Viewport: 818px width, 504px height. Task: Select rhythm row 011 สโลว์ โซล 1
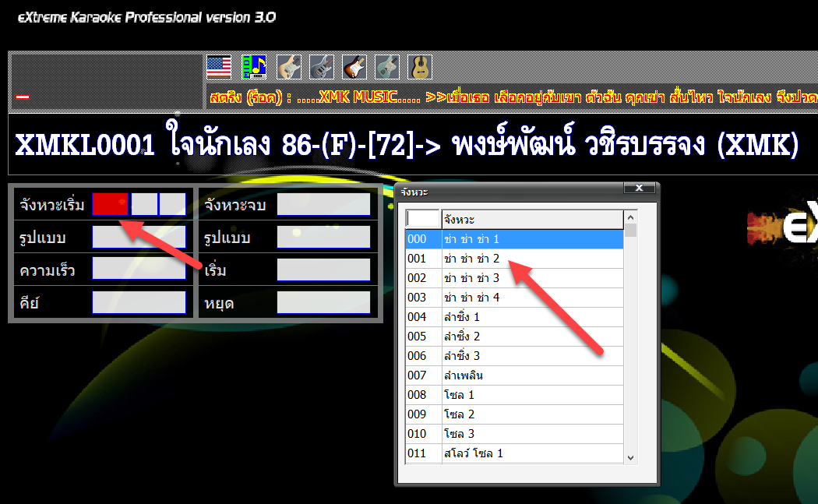click(x=514, y=453)
